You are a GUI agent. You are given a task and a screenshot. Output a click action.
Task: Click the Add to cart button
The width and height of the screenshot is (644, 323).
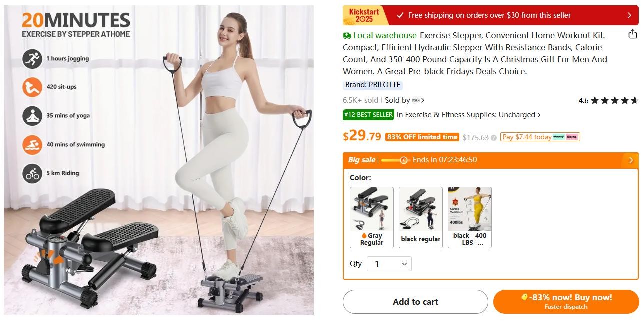[x=415, y=302]
